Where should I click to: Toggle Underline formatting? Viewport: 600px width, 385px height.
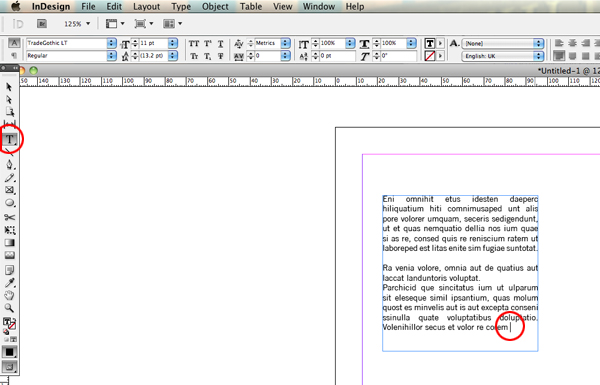point(221,44)
